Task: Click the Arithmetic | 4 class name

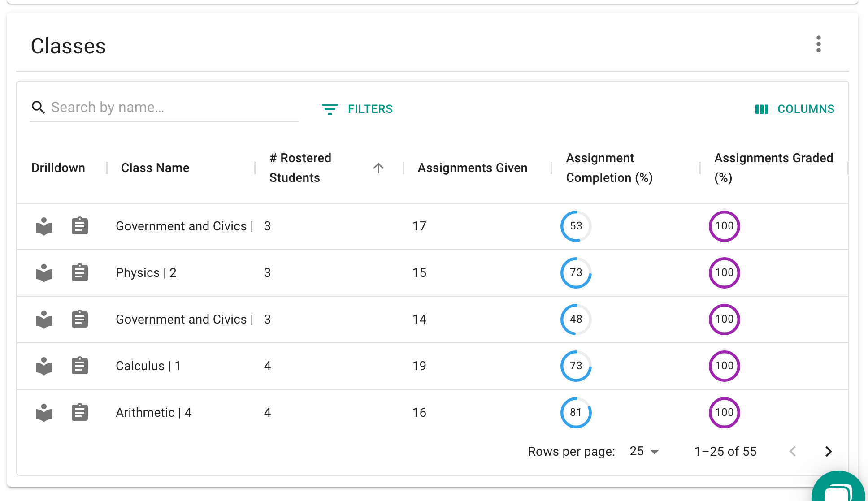Action: pyautogui.click(x=153, y=413)
